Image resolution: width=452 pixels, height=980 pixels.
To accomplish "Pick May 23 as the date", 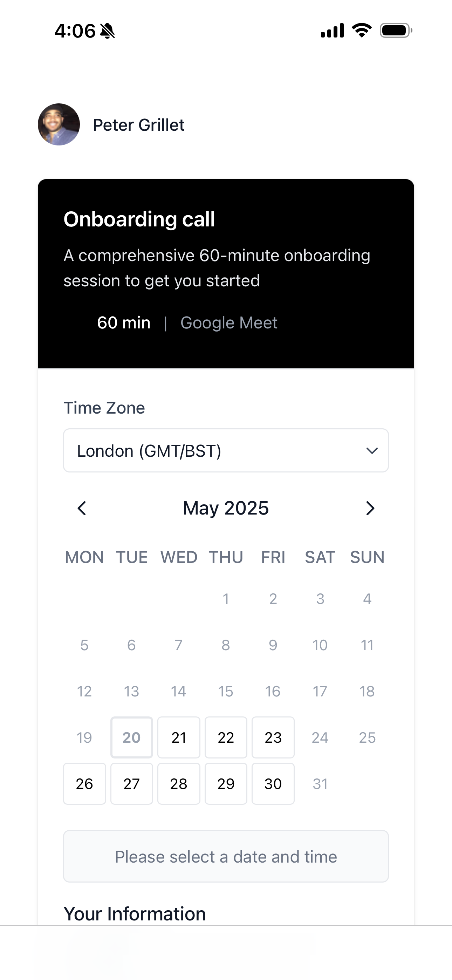I will coord(273,737).
